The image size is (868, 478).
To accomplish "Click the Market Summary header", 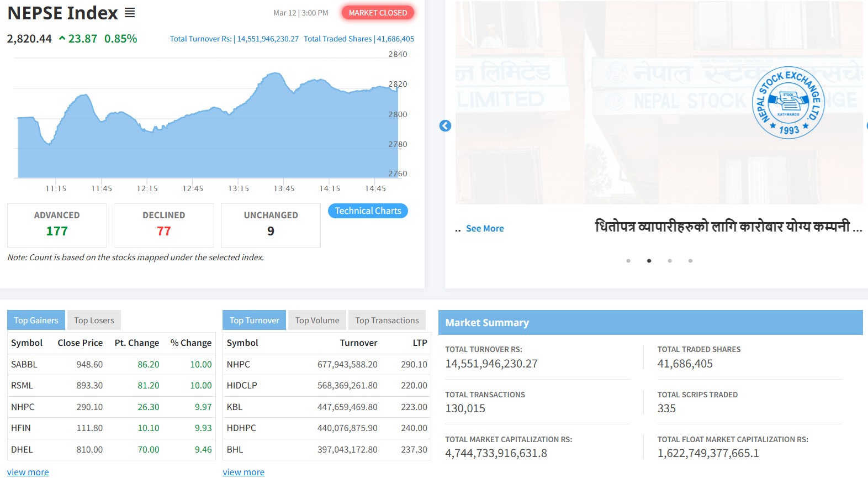I will coord(650,323).
